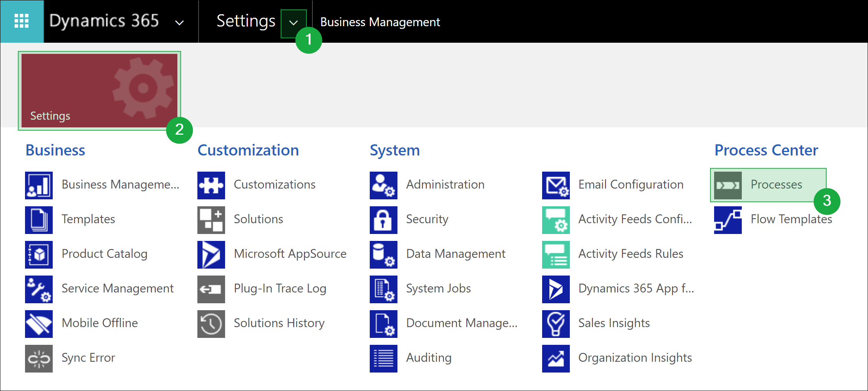Click the Product Catalog box icon
Image resolution: width=868 pixels, height=391 pixels.
coord(39,255)
